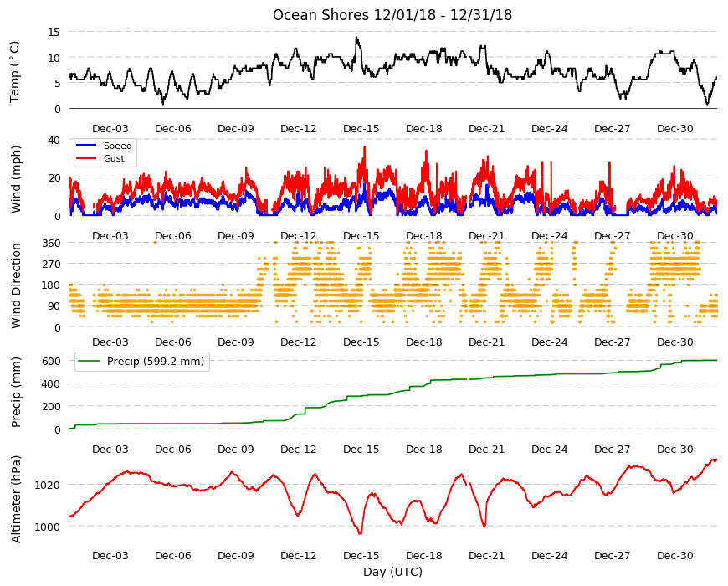
Task: Click the Precip (mm) axis label
Action: (x=16, y=392)
